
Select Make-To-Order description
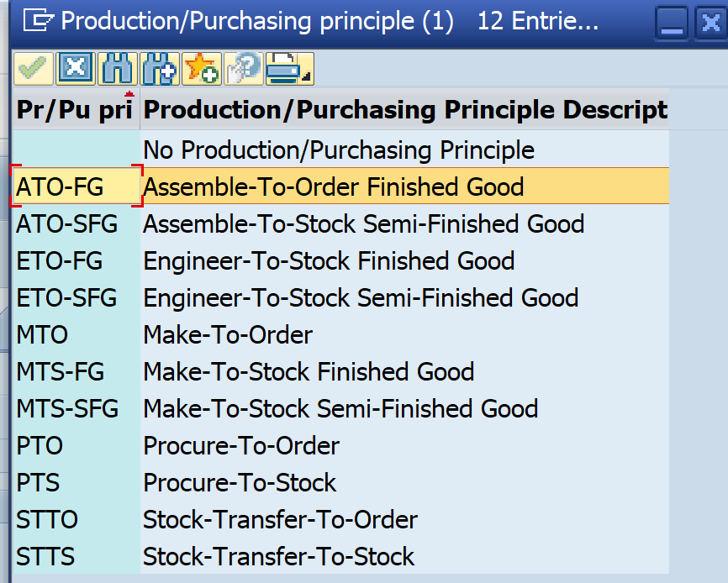[228, 335]
